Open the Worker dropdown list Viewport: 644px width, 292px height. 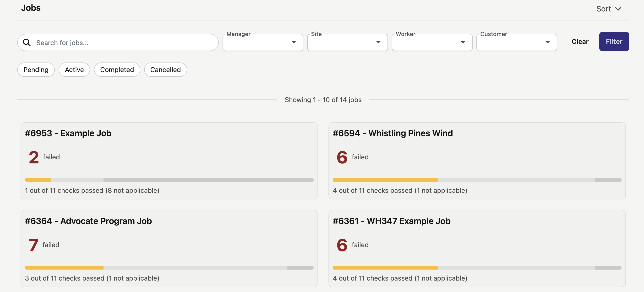click(x=432, y=42)
